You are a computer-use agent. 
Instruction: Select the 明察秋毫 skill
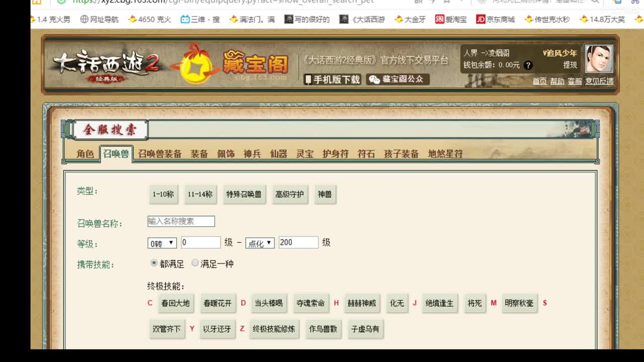tap(520, 303)
